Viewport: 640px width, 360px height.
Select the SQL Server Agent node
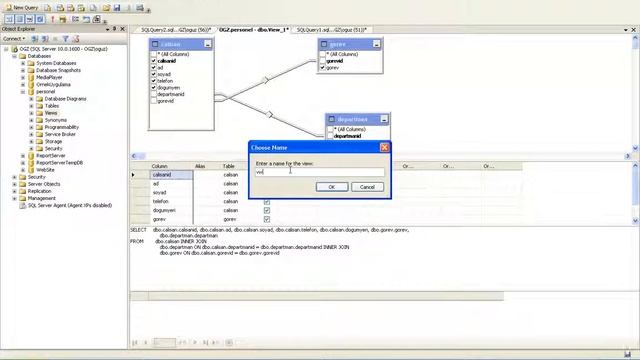(x=70, y=205)
